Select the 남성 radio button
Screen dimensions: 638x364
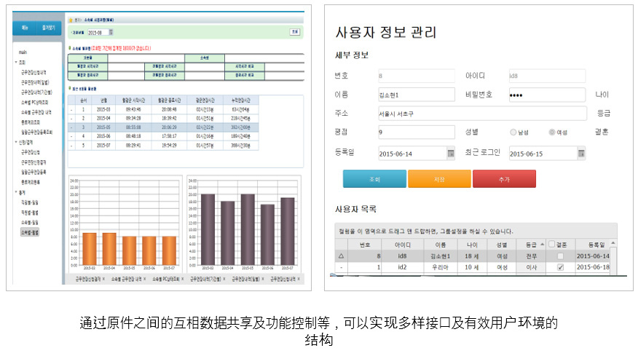(513, 132)
